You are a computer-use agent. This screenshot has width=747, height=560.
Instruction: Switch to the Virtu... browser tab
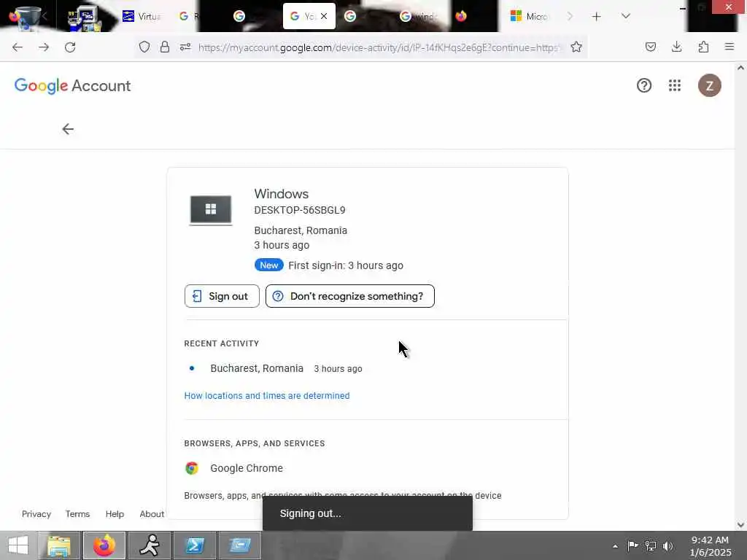point(142,16)
